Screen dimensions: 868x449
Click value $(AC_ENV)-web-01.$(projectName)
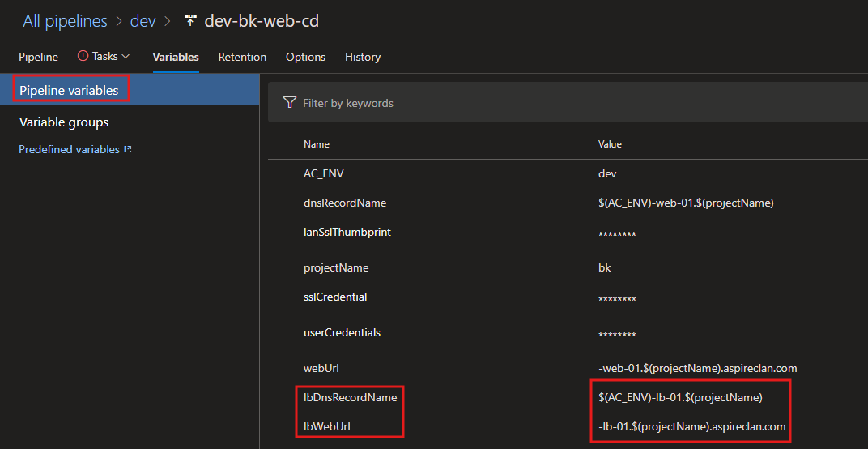[686, 203]
